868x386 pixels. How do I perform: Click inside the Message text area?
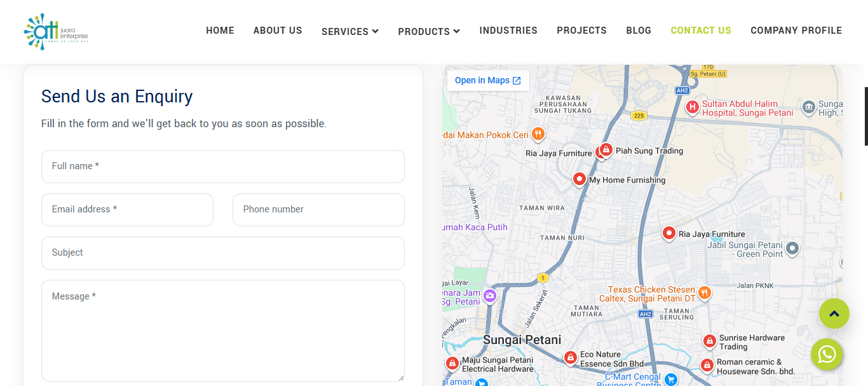point(223,331)
